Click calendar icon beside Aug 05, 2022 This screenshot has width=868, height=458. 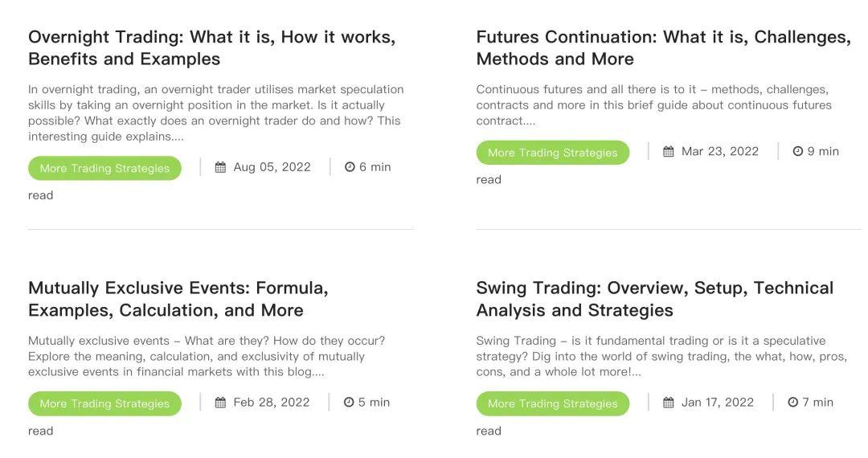click(x=220, y=167)
